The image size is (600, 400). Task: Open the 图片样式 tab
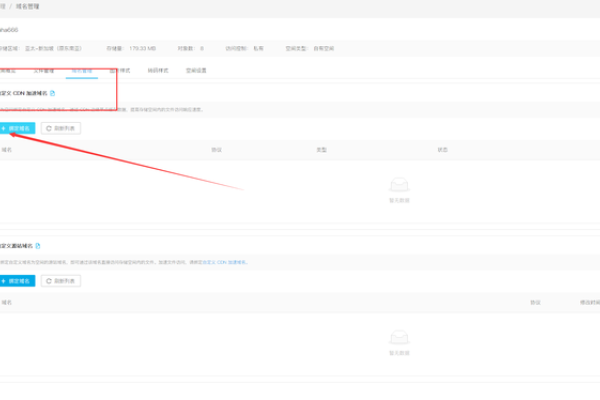click(119, 71)
